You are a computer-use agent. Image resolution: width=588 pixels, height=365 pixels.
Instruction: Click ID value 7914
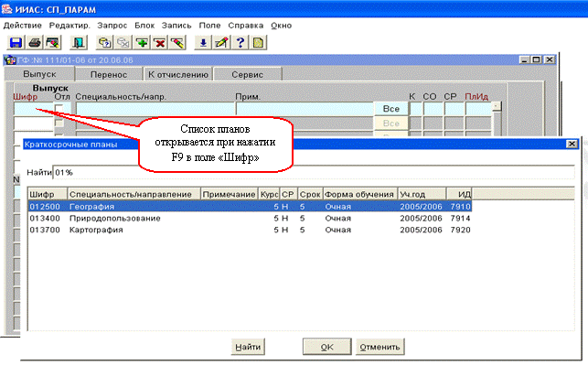click(460, 219)
